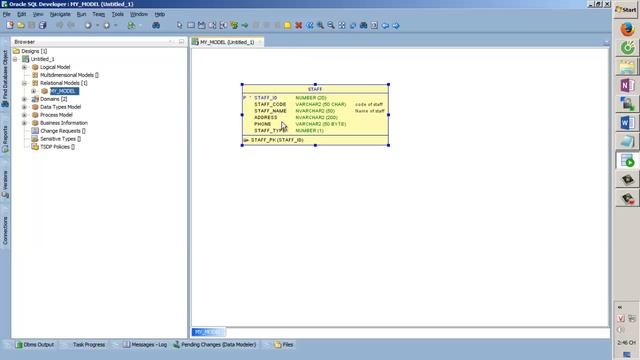Expand the Business Information node
The width and height of the screenshot is (640, 360).
pos(24,123)
